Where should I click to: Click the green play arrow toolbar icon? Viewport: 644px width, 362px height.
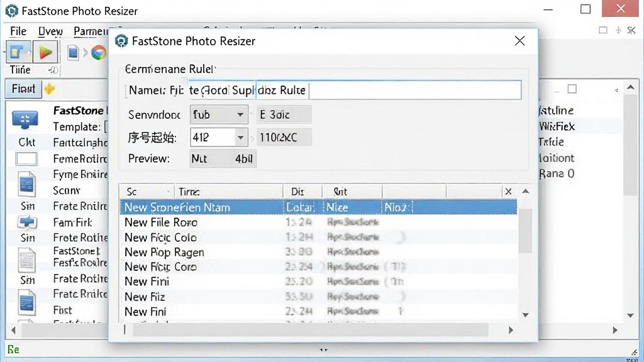(45, 52)
